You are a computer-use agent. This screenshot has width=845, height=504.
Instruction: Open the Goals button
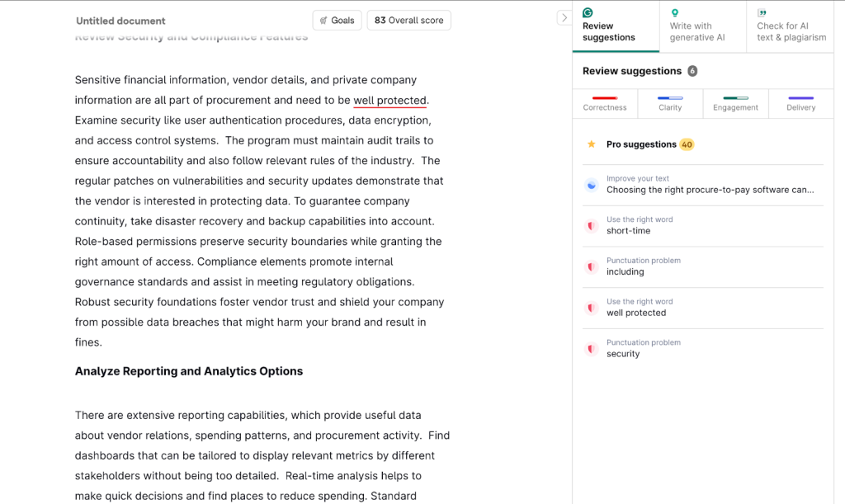pyautogui.click(x=337, y=21)
